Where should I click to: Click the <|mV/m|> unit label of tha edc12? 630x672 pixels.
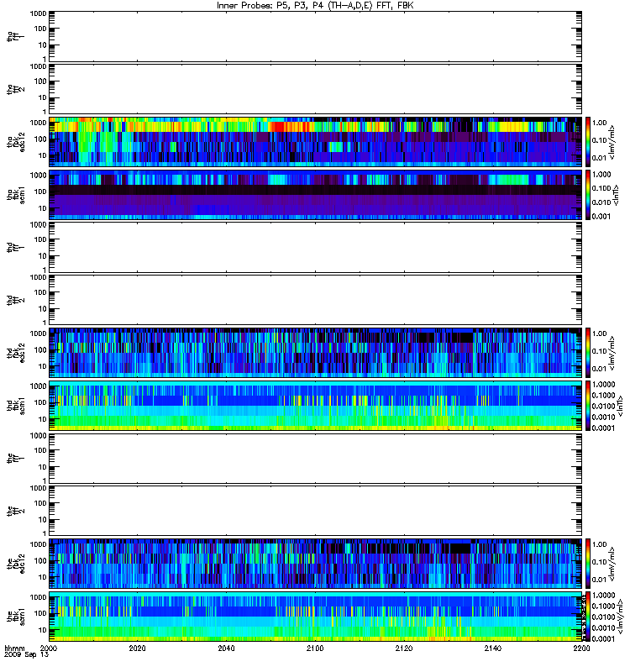click(x=612, y=142)
